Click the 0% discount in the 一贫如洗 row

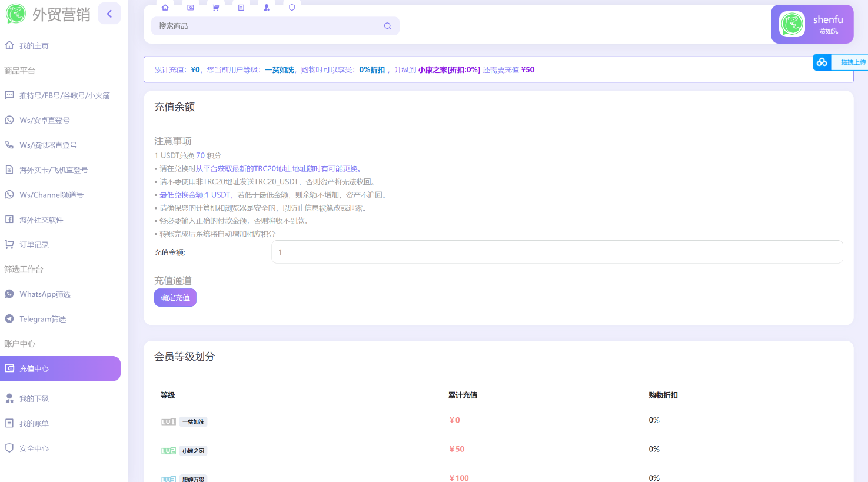point(654,420)
